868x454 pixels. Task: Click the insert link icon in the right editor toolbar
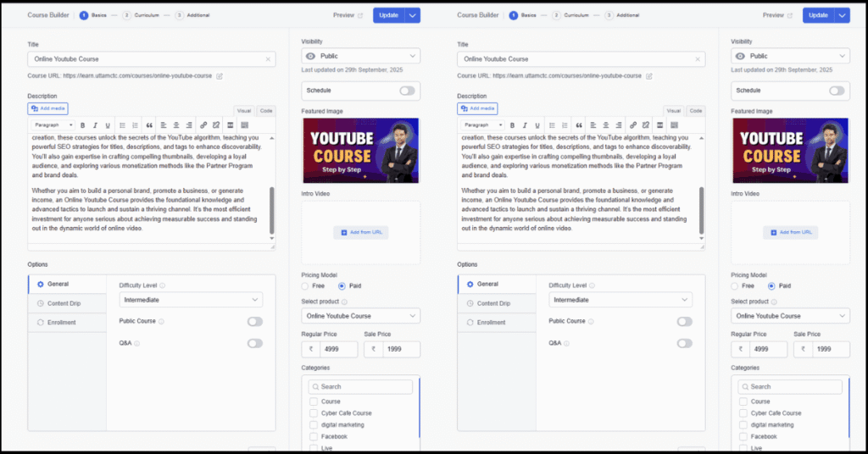tap(633, 125)
